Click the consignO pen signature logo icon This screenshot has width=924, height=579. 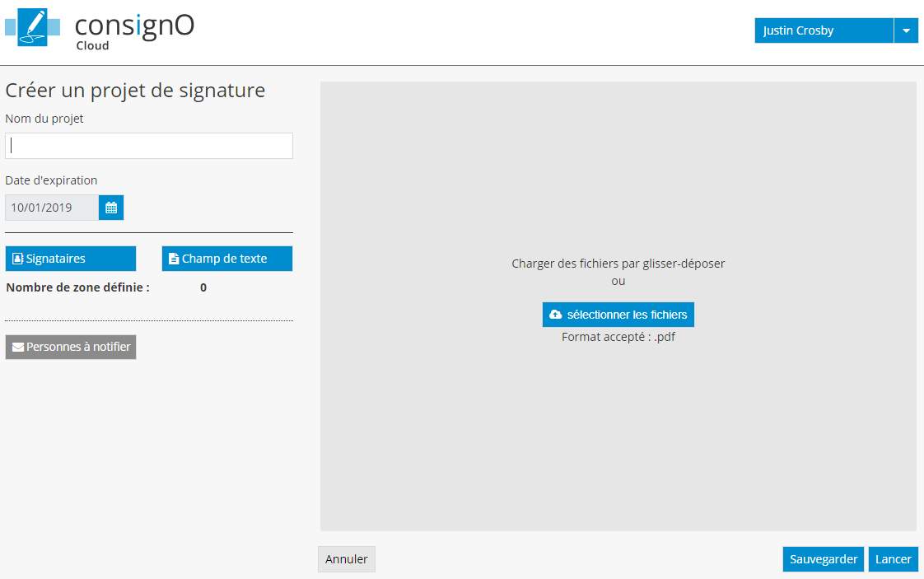pos(32,27)
